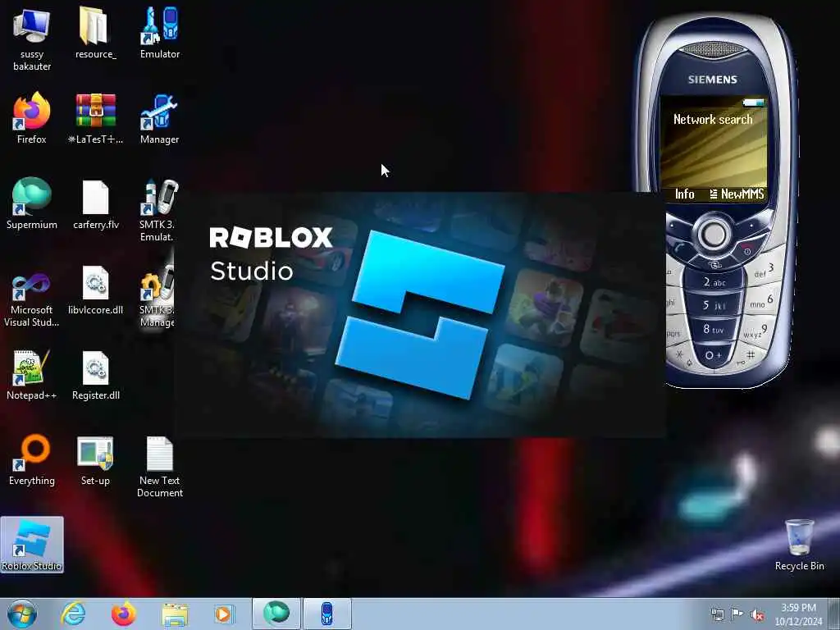Switch to Siemens emulator taskbar window
This screenshot has height=630, width=840.
pos(327,614)
